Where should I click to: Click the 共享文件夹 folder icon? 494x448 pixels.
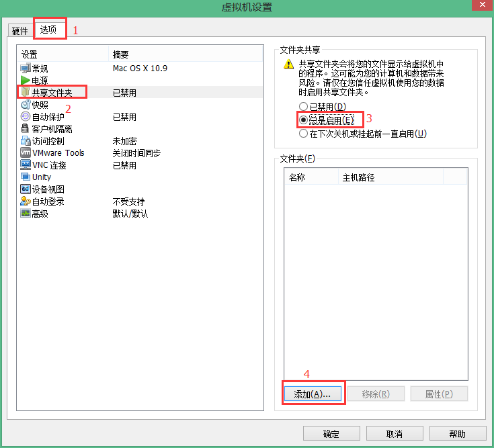26,92
